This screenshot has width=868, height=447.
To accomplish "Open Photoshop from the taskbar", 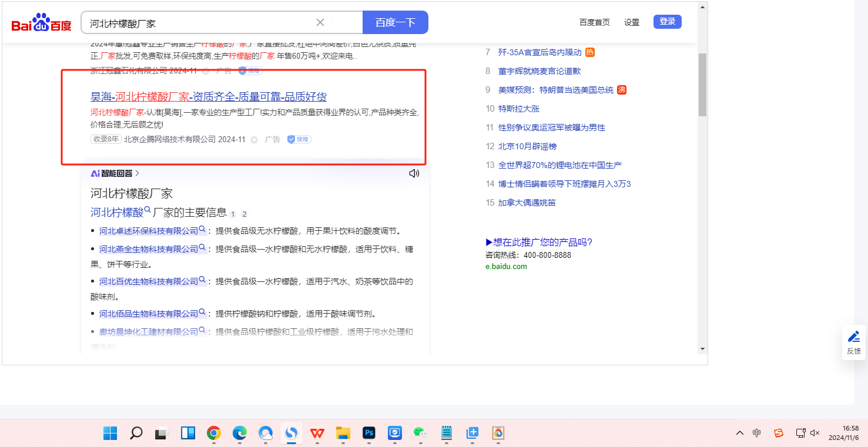I will pos(369,433).
